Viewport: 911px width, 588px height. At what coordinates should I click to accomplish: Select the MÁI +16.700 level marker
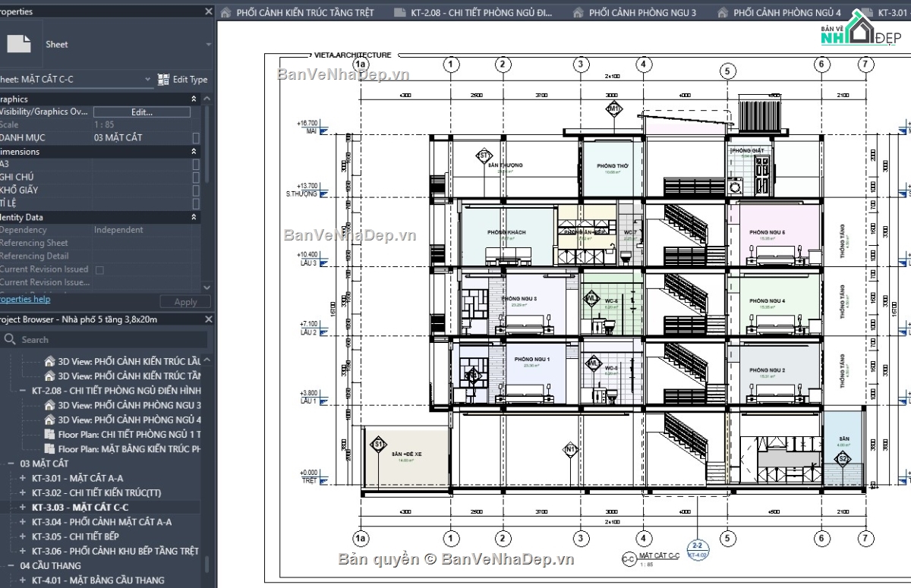coord(312,127)
